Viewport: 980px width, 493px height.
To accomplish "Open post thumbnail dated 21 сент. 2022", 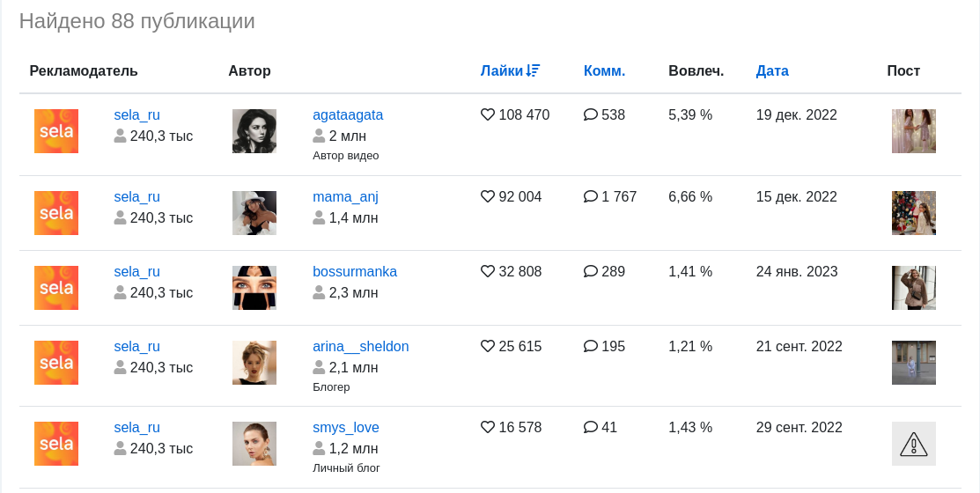I will pyautogui.click(x=913, y=363).
